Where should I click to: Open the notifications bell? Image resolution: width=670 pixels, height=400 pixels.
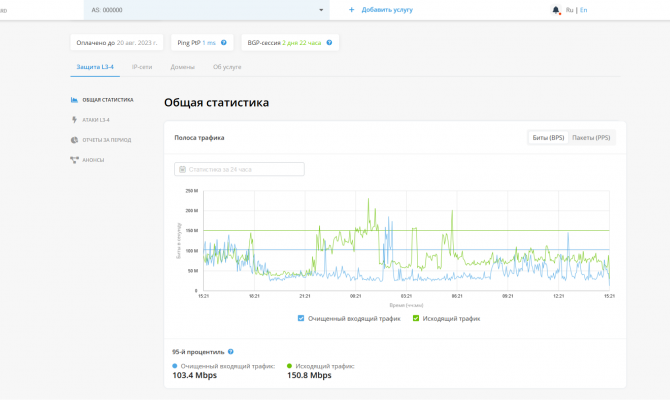point(555,10)
